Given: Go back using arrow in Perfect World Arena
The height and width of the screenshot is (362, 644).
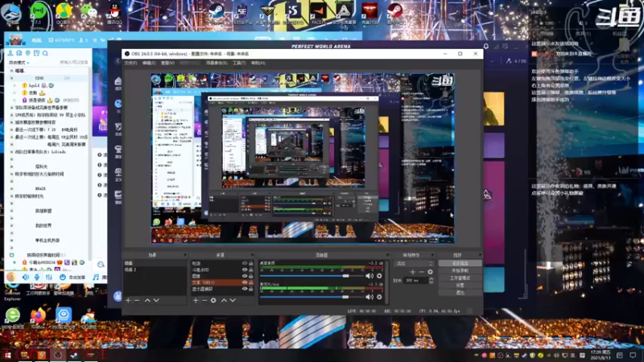Looking at the screenshot, I should (x=118, y=61).
